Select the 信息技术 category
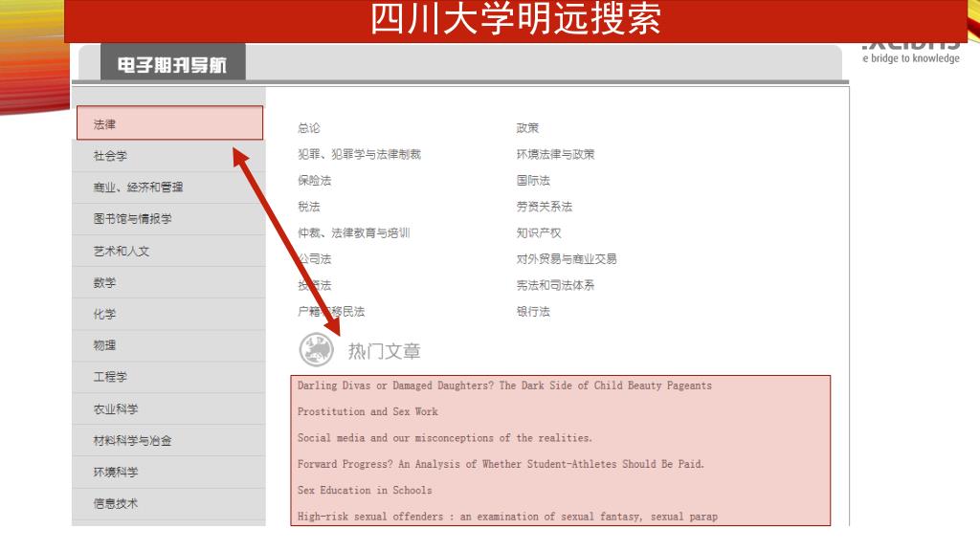980x551 pixels. [x=168, y=503]
